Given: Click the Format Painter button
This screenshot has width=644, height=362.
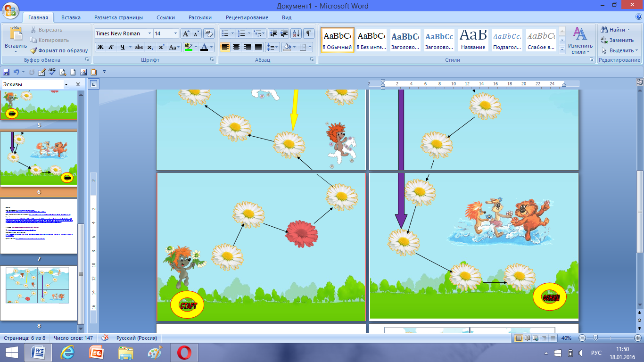Looking at the screenshot, I should (x=59, y=50).
